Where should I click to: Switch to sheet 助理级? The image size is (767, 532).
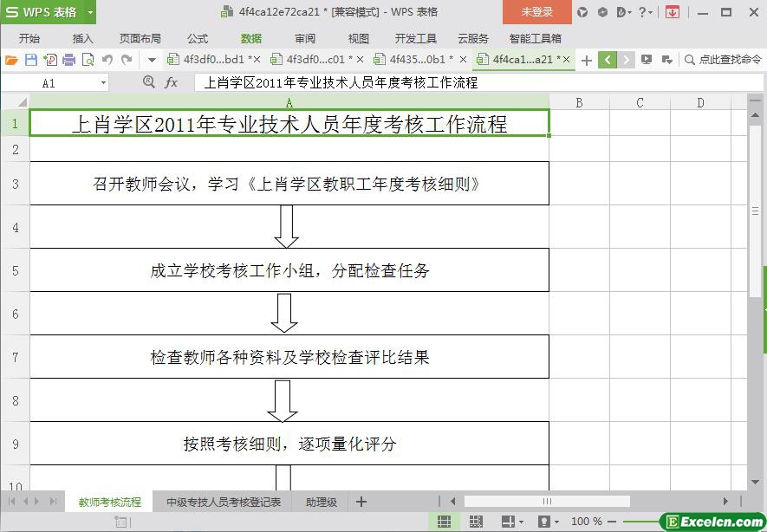click(322, 502)
